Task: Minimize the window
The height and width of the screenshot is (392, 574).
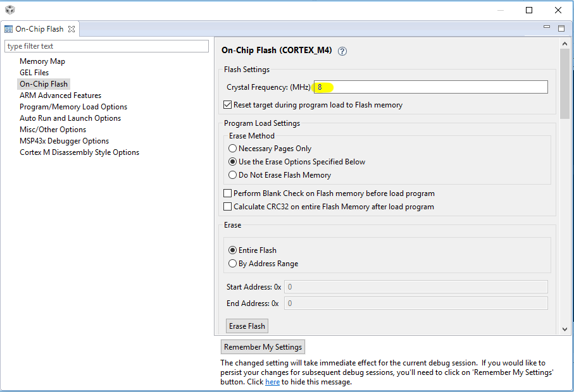Action: pyautogui.click(x=501, y=10)
